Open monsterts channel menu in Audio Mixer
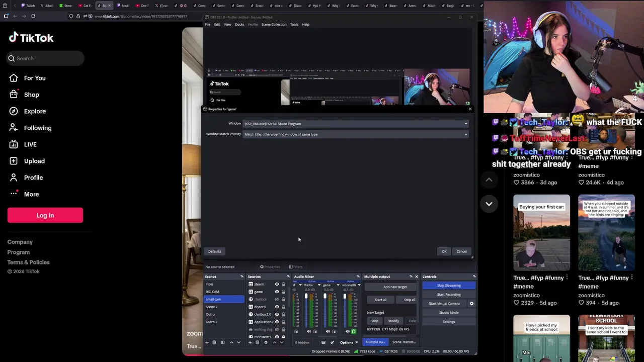This screenshot has height=362, width=644. [x=359, y=285]
